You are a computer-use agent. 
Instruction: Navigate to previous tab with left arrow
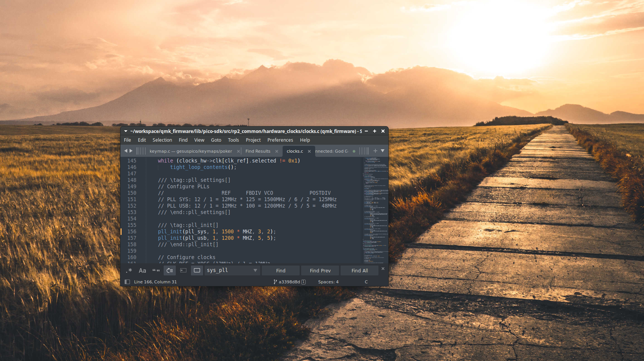(126, 151)
